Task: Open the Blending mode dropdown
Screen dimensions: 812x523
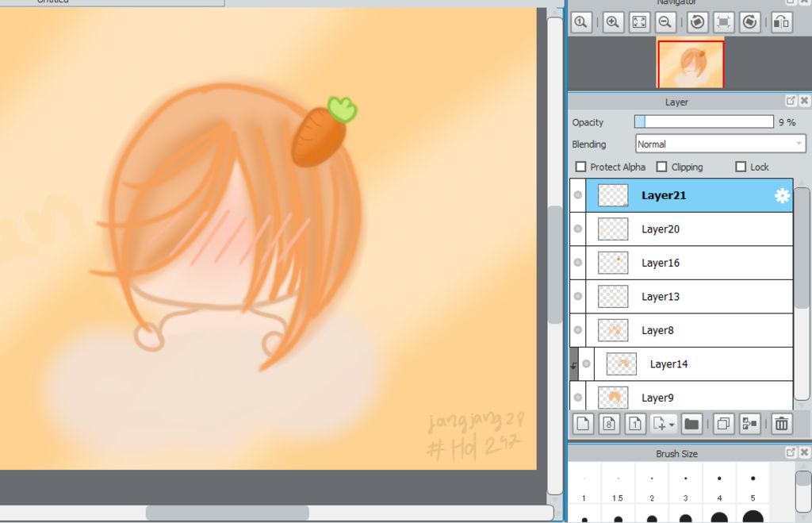Action: [x=720, y=144]
